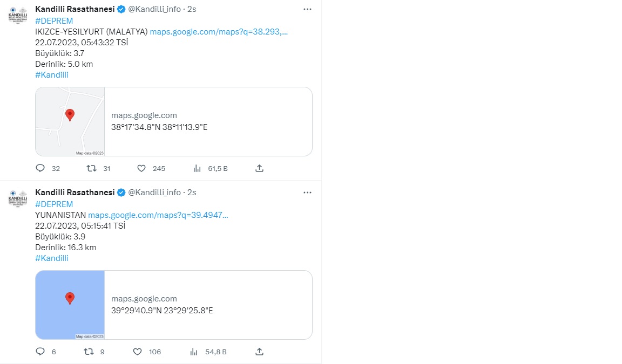The image size is (622, 364).
Task: Retweet the IKIZCE-YESILYURT earthquake tweet
Action: (x=91, y=168)
